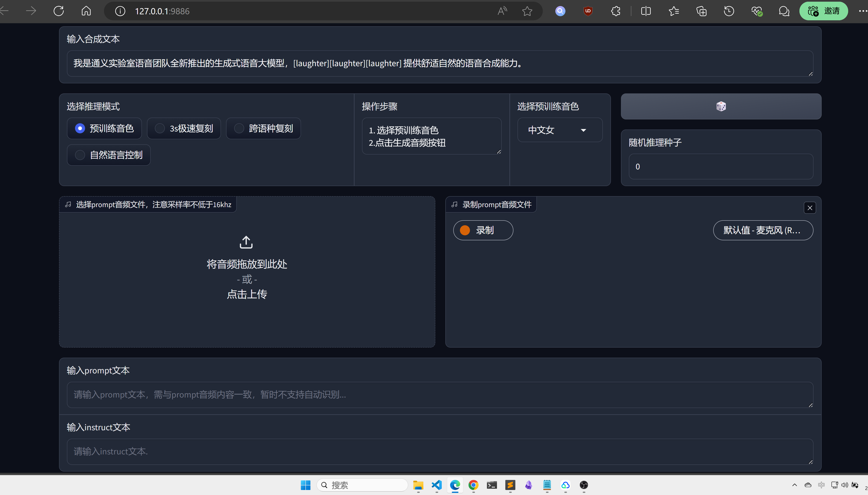This screenshot has width=868, height=495.
Task: Refresh the browser page
Action: coord(59,11)
